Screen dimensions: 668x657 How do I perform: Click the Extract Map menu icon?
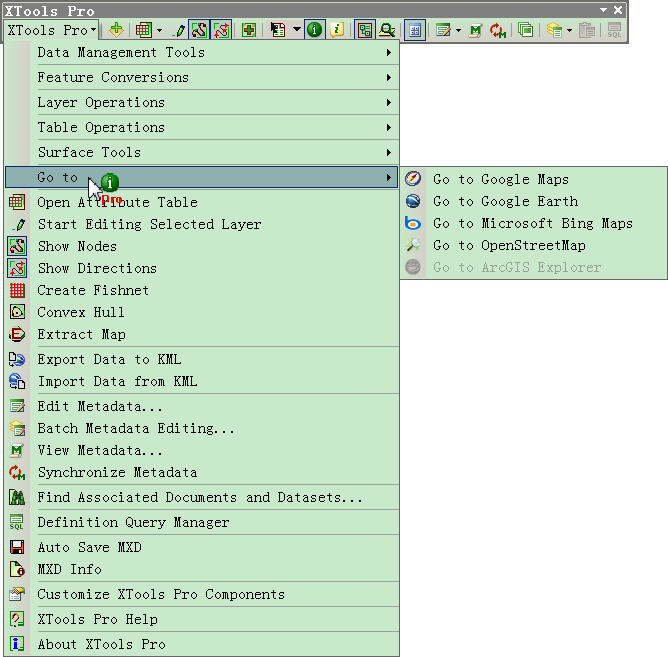pyautogui.click(x=17, y=334)
